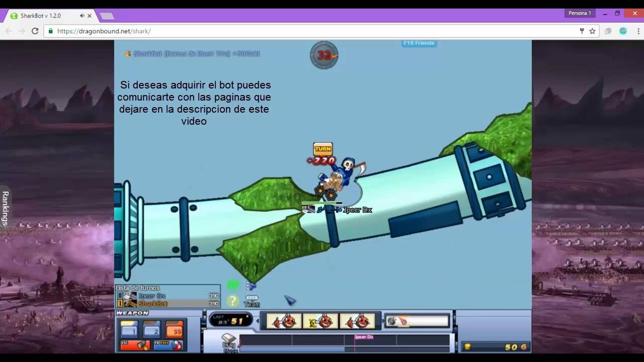Click the green chat bubble icon
This screenshot has height=362, width=644.
[233, 286]
